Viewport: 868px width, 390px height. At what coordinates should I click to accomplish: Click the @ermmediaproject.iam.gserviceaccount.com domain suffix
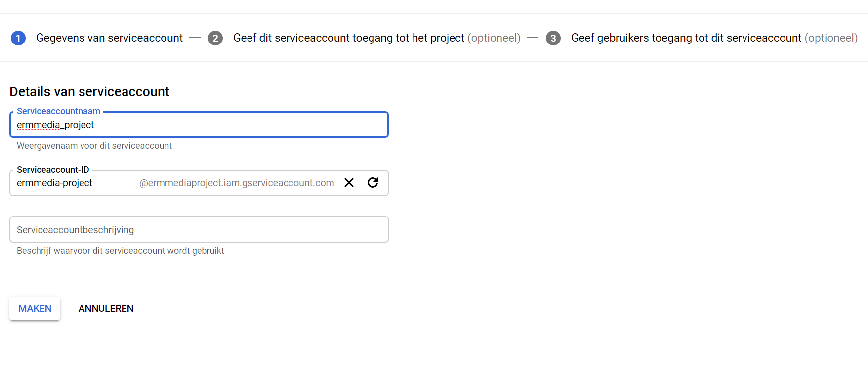click(237, 183)
